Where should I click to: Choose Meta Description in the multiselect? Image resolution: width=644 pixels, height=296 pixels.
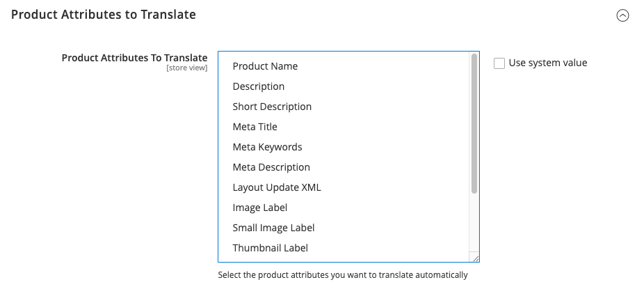pos(271,167)
